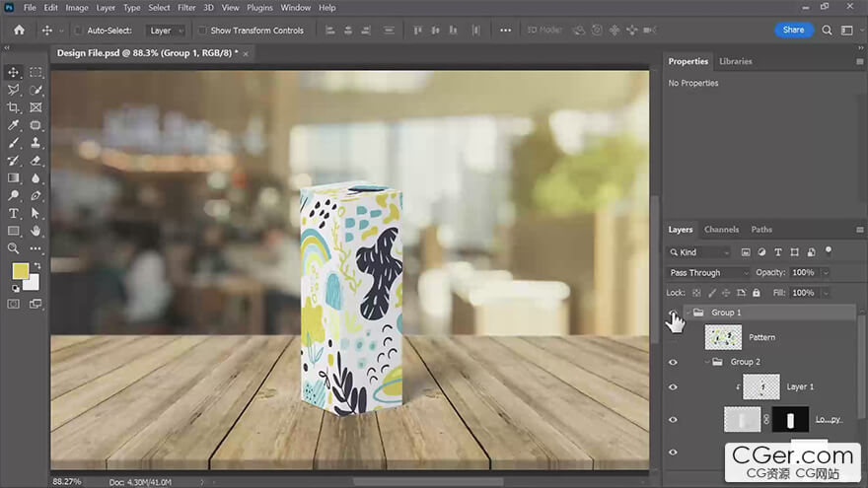Image resolution: width=868 pixels, height=488 pixels.
Task: Open the Properties panel flyout menu
Action: pyautogui.click(x=859, y=61)
